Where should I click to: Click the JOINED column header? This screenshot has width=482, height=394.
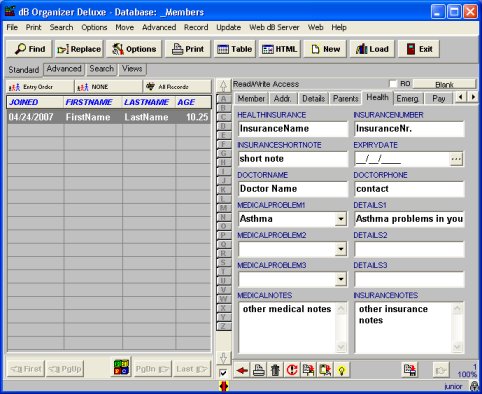(35, 102)
